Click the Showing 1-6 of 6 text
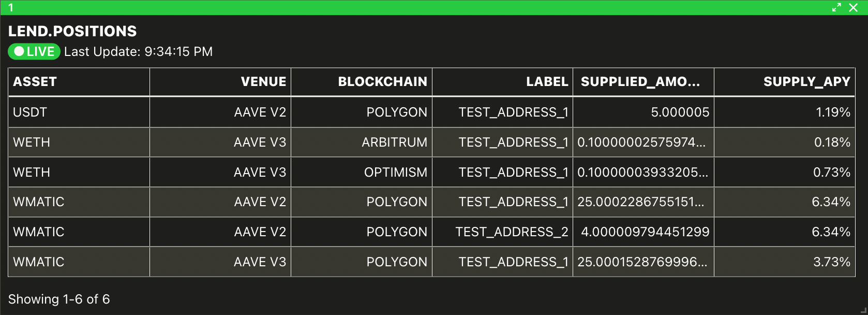This screenshot has height=315, width=868. 59,299
